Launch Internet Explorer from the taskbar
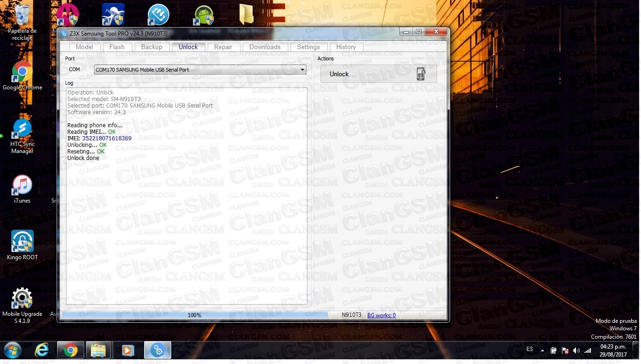This screenshot has width=641, height=364. (x=42, y=350)
